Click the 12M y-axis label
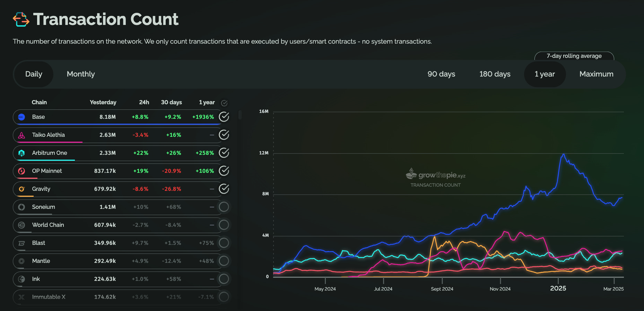Viewport: 644px width, 311px height. 264,153
